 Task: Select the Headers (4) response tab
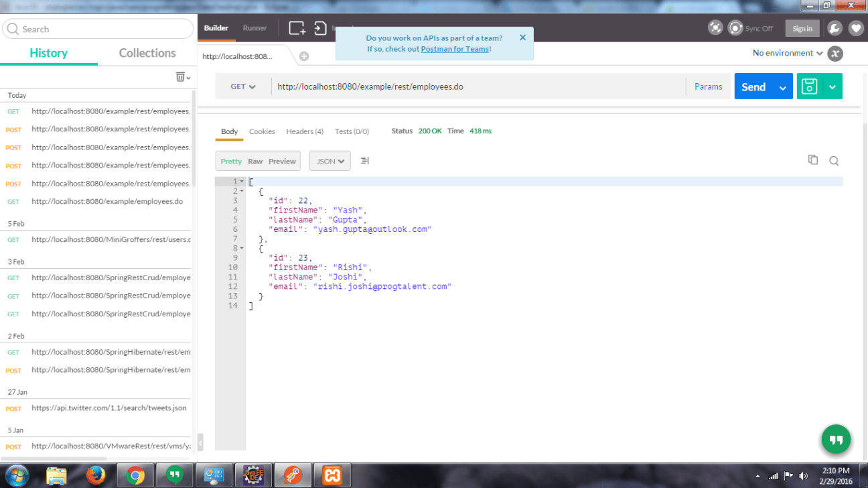tap(305, 131)
